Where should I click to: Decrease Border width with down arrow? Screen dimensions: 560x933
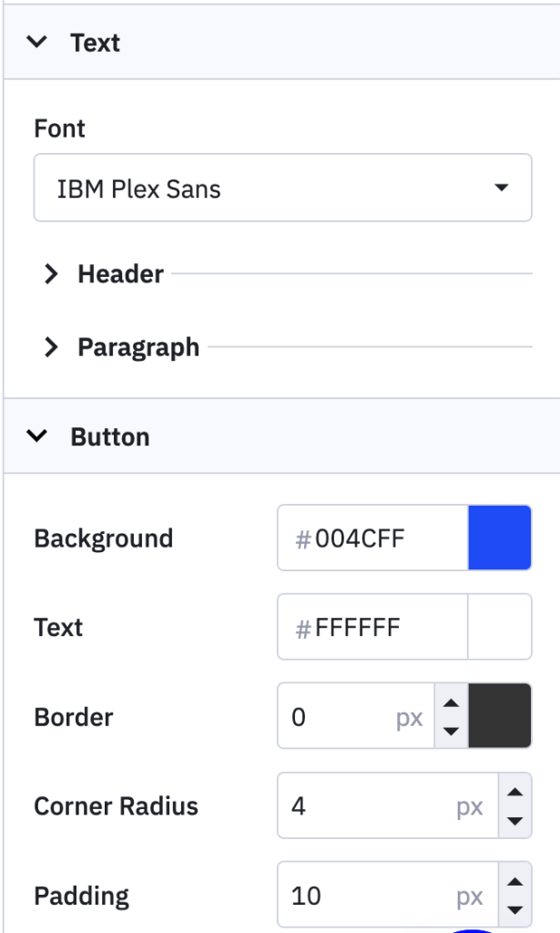[450, 731]
